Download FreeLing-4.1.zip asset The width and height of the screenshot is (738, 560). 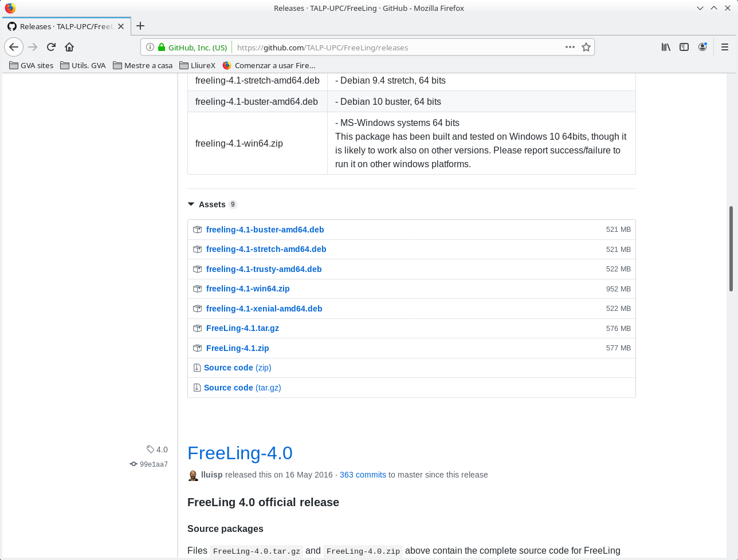click(237, 348)
